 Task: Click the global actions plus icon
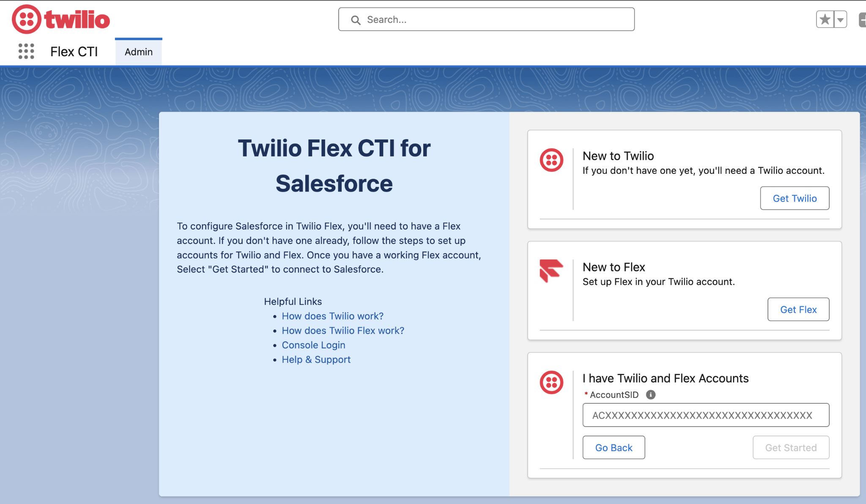863,19
